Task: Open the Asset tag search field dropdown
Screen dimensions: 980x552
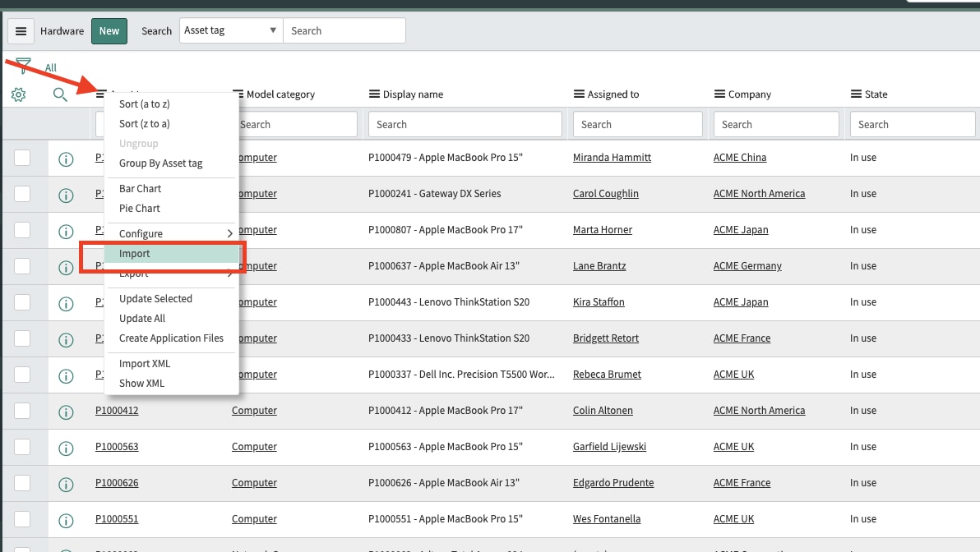Action: (x=231, y=30)
